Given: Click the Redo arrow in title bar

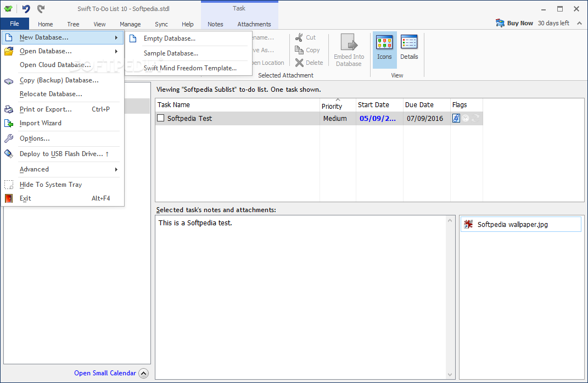Looking at the screenshot, I should pos(41,9).
